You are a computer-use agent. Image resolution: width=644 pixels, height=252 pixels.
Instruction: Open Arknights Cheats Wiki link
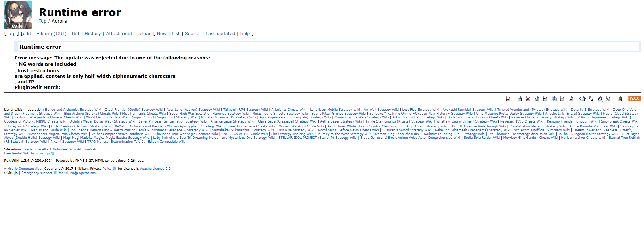[289, 110]
